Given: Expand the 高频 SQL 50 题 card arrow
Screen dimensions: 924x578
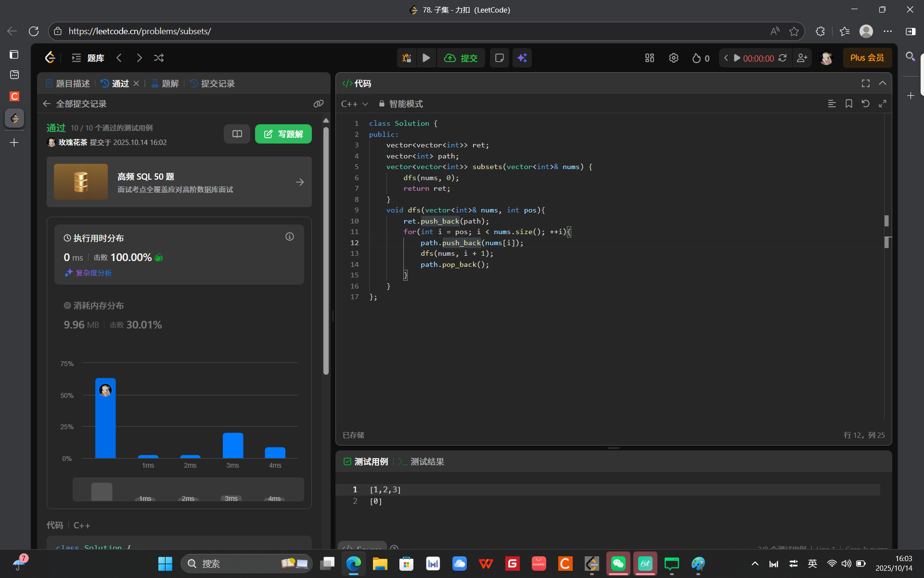Looking at the screenshot, I should tap(299, 182).
